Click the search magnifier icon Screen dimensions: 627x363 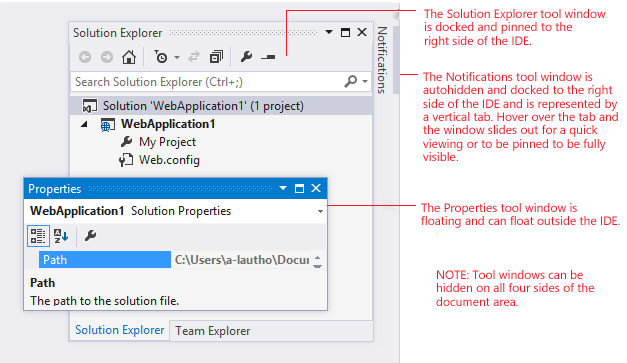351,82
